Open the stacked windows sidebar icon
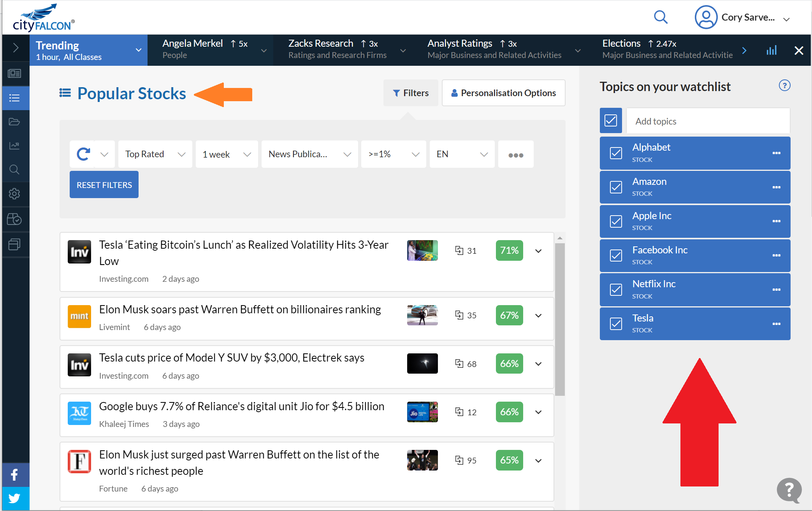This screenshot has width=812, height=511. coord(14,244)
